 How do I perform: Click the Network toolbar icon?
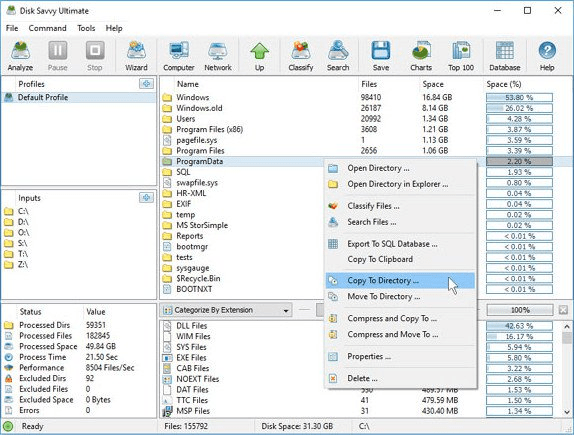pyautogui.click(x=218, y=56)
